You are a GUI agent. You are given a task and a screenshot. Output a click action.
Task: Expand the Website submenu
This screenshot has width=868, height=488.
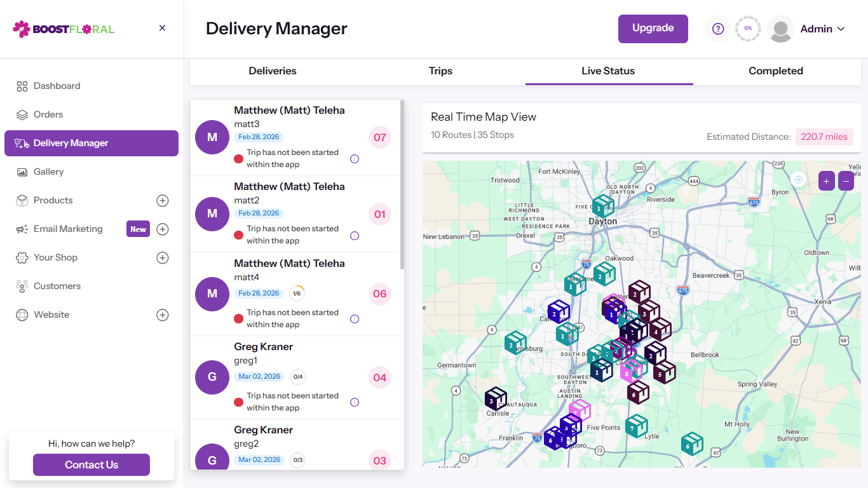[163, 315]
